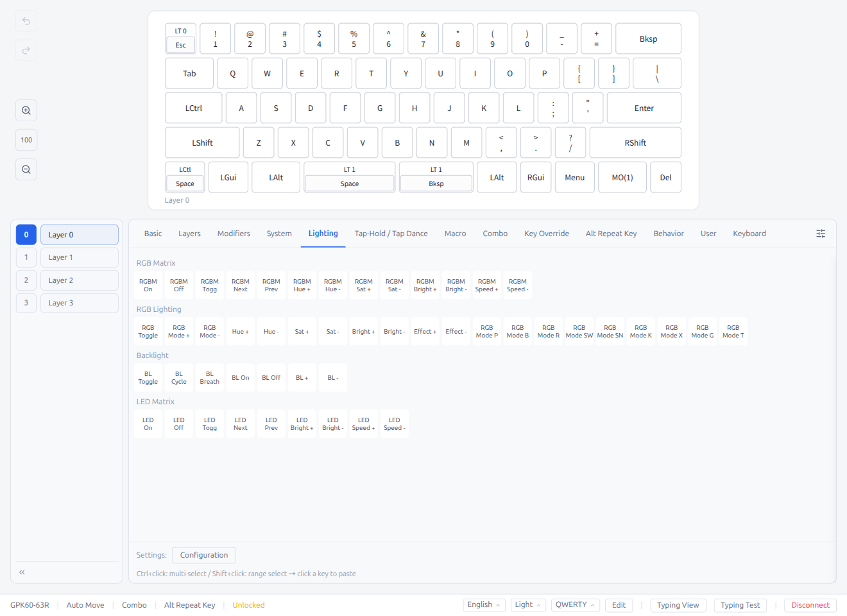Open the Modifiers tab

pyautogui.click(x=234, y=234)
